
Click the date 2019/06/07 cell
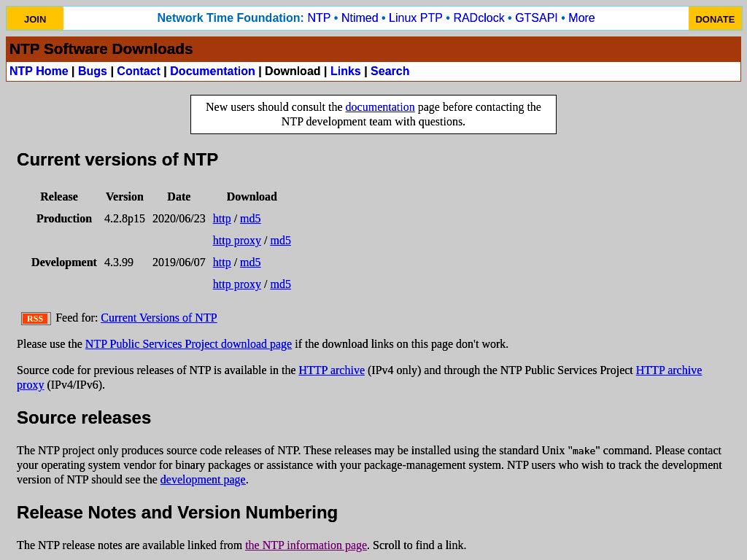[179, 262]
